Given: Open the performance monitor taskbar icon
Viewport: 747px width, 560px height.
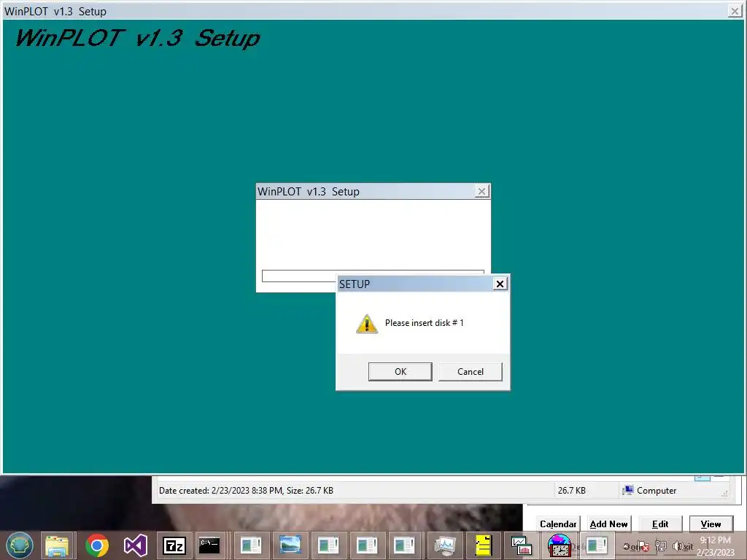Looking at the screenshot, I should pyautogui.click(x=444, y=545).
